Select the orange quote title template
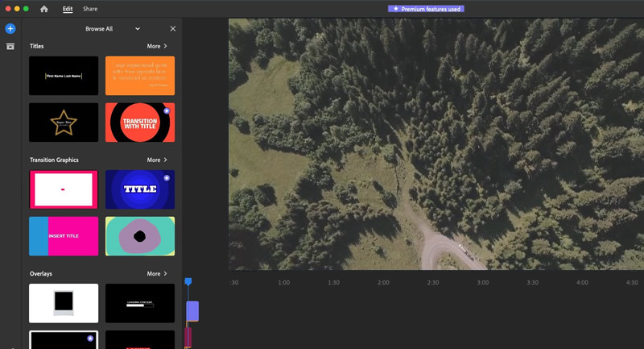Viewport: 644px width, 349px height. pos(140,76)
